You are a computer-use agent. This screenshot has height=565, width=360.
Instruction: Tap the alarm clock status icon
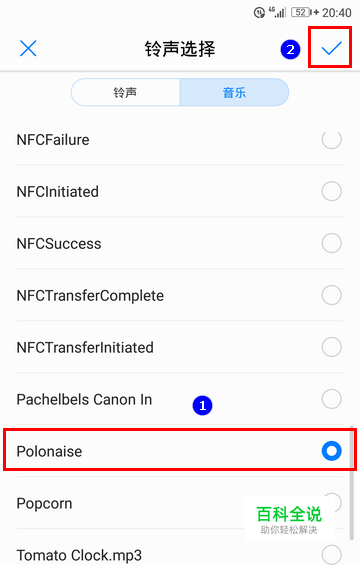coord(259,13)
